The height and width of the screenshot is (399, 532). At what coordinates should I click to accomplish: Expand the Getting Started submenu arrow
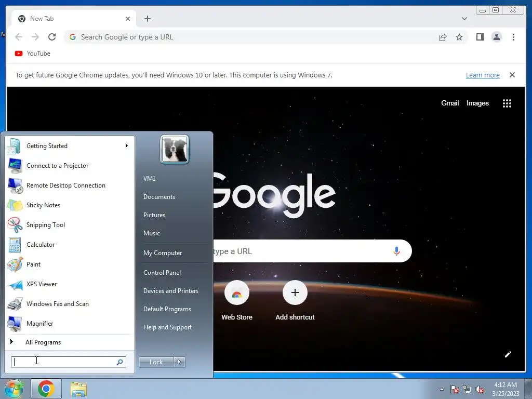click(127, 146)
